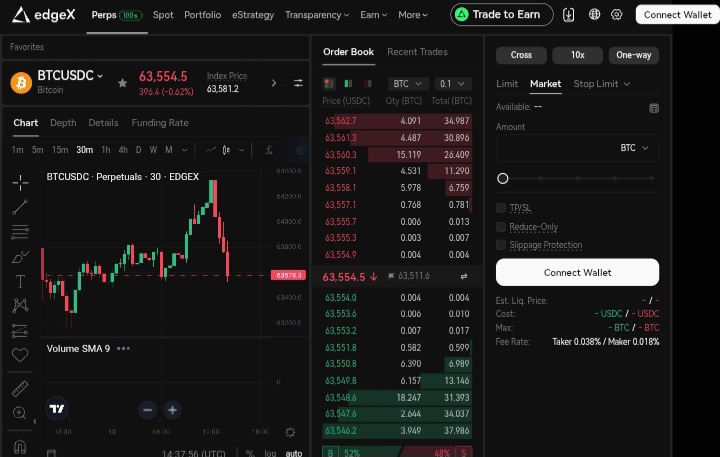Open the Transparency menu dropdown

pos(317,15)
